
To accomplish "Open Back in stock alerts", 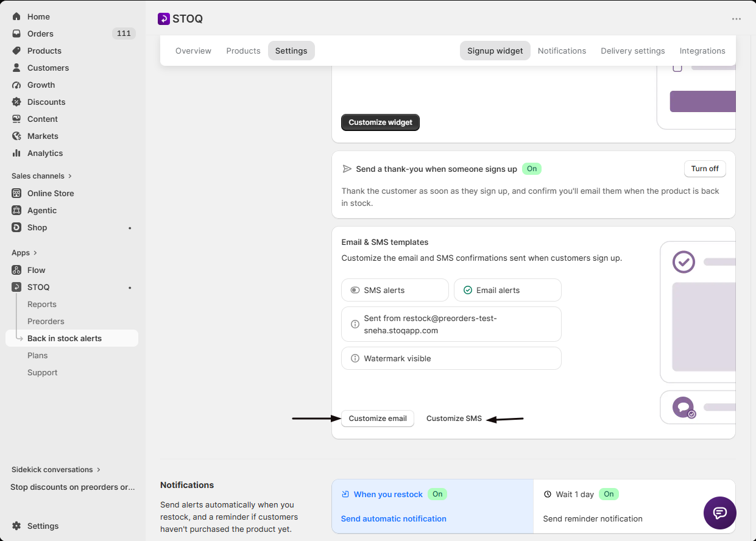I will (x=72, y=338).
